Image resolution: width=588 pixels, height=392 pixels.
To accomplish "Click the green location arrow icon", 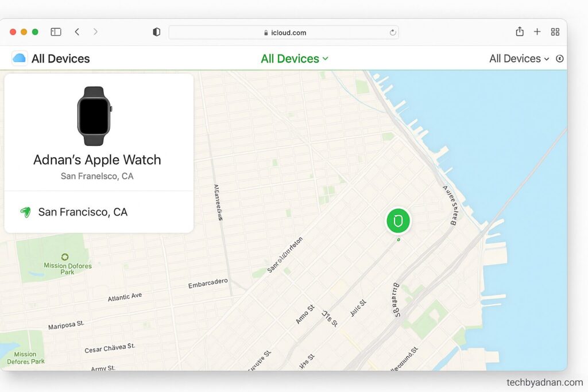I will pos(25,212).
